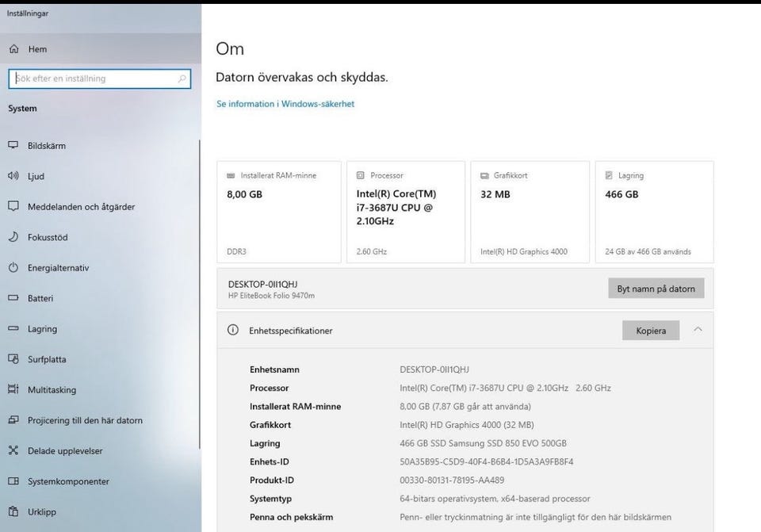Select the Ljud speaker icon
The image size is (761, 532).
click(x=13, y=176)
